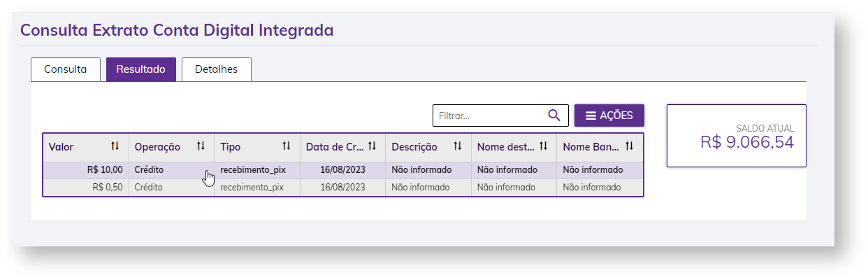
Task: Sort by Operação using its sort arrows
Action: pos(201,146)
